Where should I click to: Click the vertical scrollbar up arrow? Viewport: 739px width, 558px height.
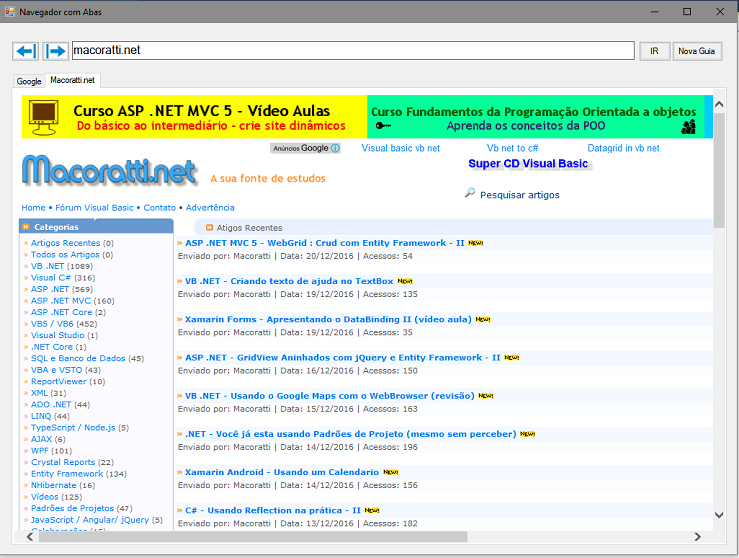719,104
